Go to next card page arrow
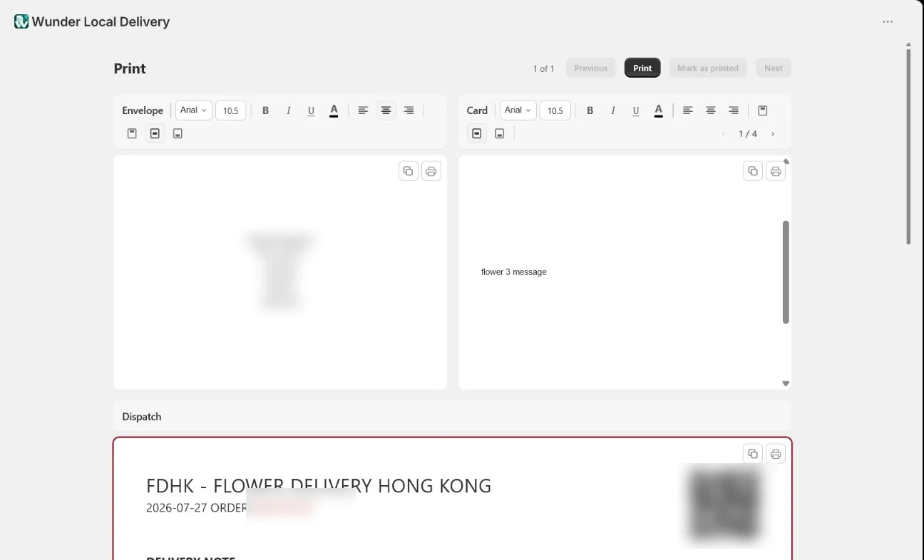This screenshot has height=560, width=924. [x=773, y=134]
